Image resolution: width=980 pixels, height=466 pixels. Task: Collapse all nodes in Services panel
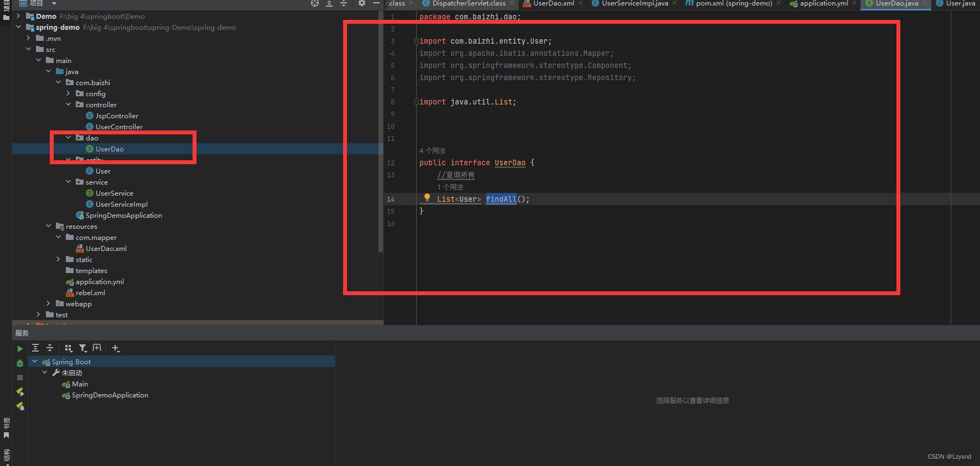(50, 348)
